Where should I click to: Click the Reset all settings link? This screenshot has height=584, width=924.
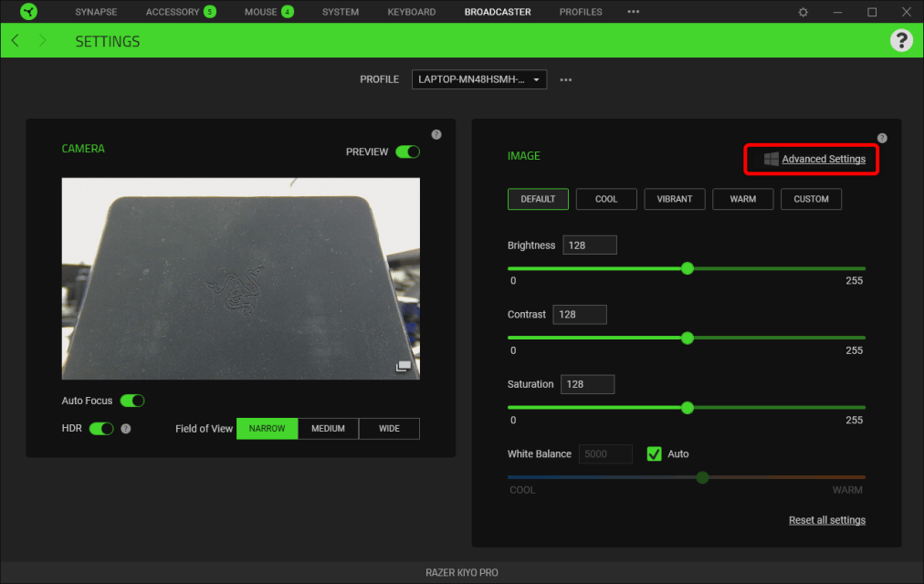click(x=826, y=519)
